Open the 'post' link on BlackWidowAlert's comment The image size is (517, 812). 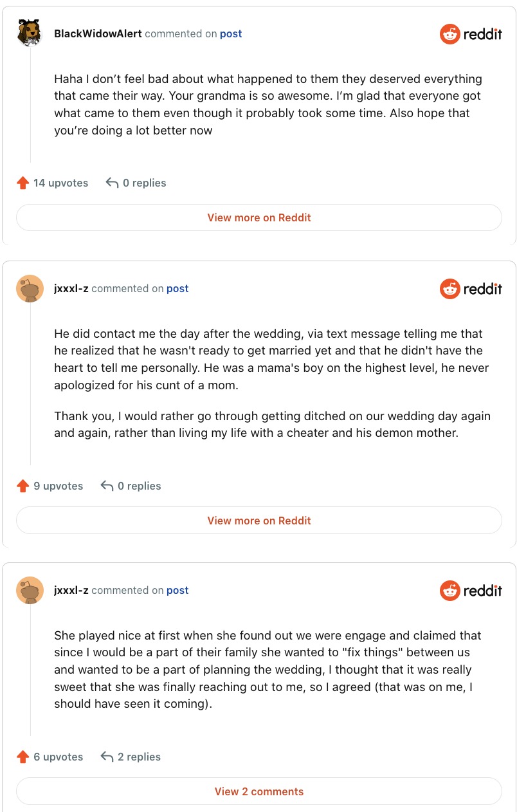point(231,33)
